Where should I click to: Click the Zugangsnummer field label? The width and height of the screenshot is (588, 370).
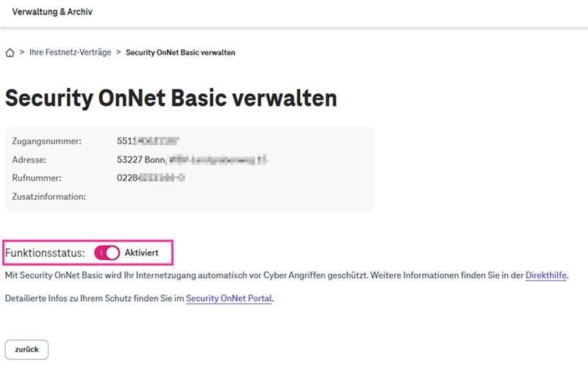click(x=46, y=140)
